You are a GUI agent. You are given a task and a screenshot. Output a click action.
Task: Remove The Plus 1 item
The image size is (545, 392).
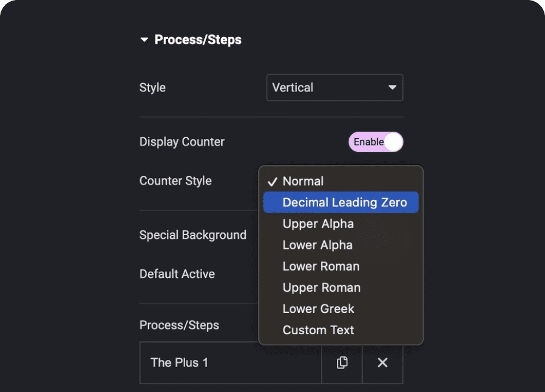(383, 363)
